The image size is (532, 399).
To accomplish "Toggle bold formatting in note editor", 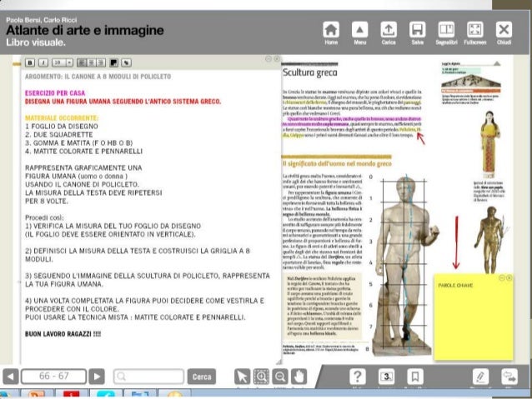I will 30,62.
